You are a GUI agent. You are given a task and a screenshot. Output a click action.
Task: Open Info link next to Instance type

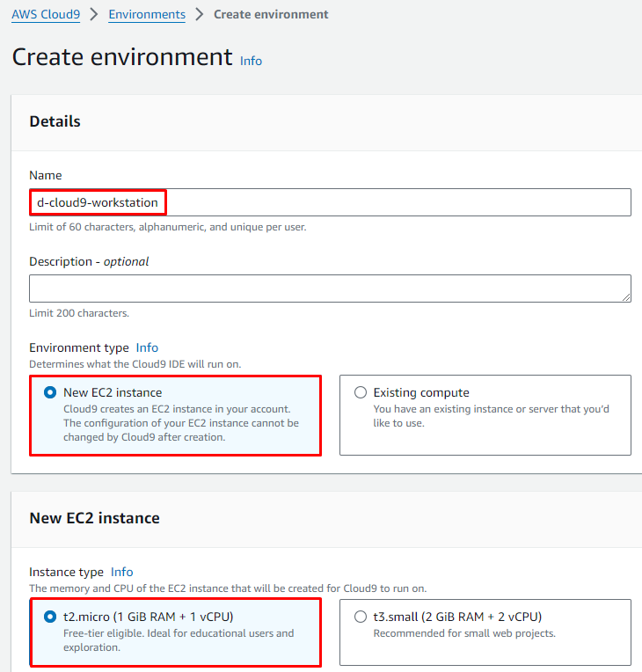pos(121,572)
